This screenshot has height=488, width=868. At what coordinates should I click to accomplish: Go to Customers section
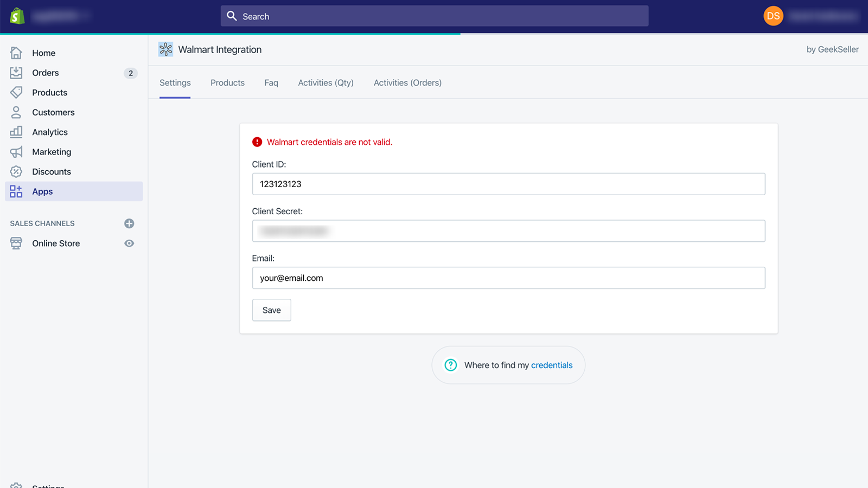(53, 112)
